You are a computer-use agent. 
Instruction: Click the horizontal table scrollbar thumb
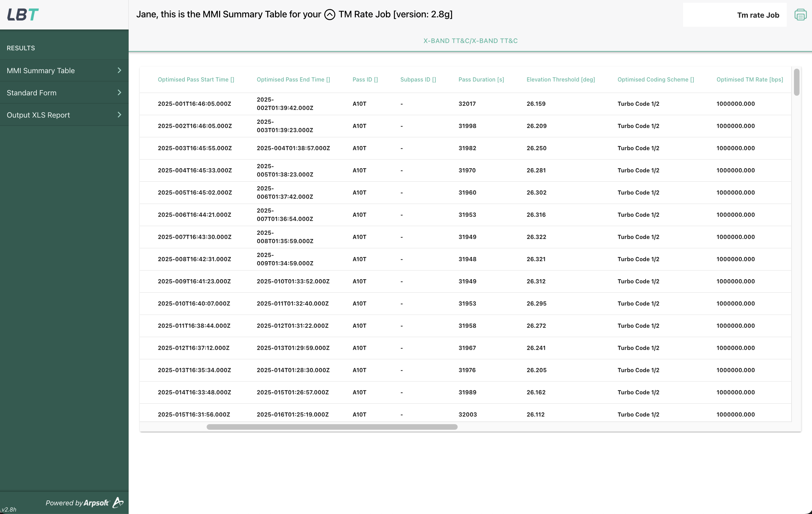tap(332, 427)
